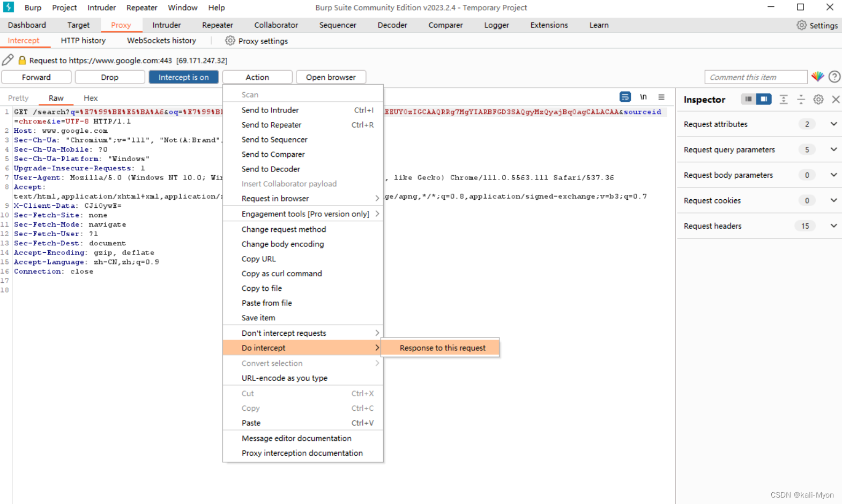This screenshot has height=504, width=842.
Task: Open Proxy interception documentation
Action: tap(303, 453)
